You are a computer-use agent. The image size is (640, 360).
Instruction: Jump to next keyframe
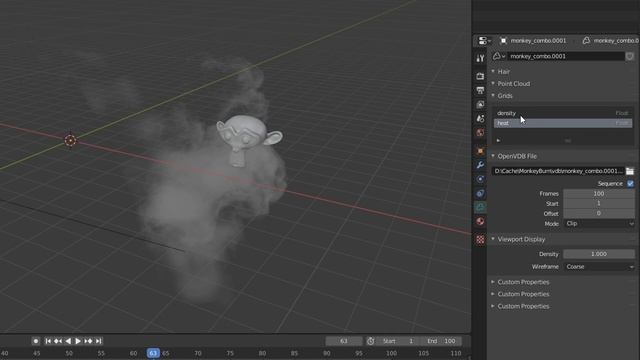[x=88, y=341]
